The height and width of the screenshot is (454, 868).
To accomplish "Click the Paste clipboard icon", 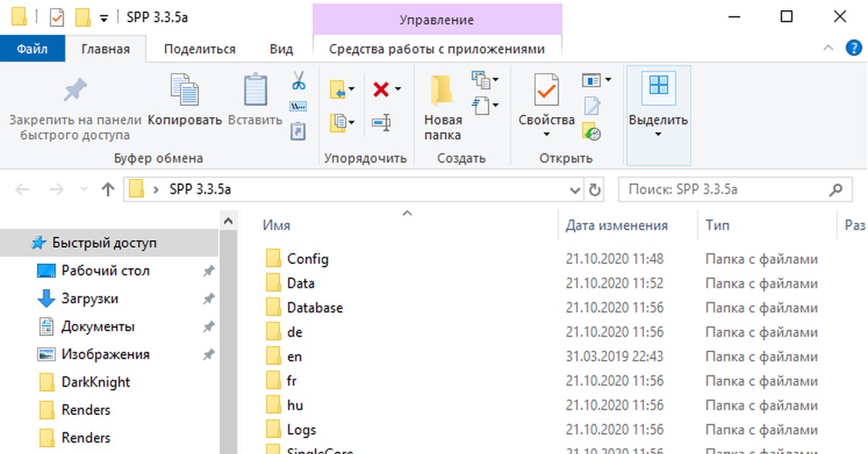I will tap(255, 91).
